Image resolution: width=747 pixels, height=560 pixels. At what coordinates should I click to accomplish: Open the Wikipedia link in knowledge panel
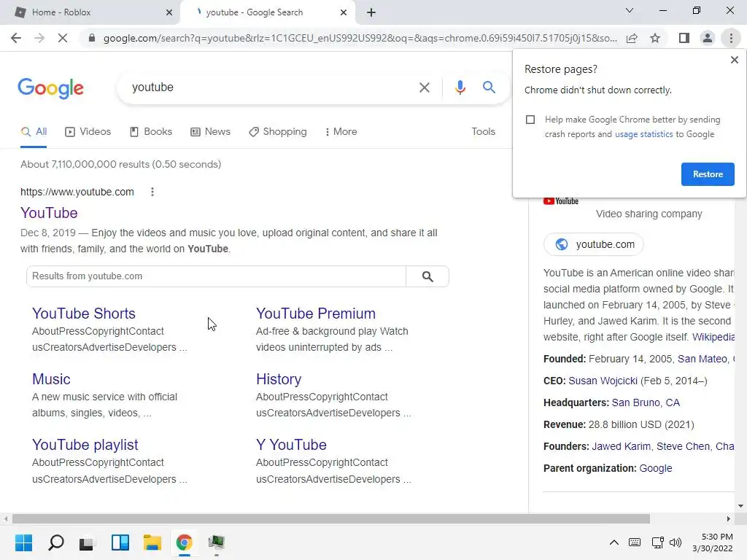pyautogui.click(x=713, y=337)
